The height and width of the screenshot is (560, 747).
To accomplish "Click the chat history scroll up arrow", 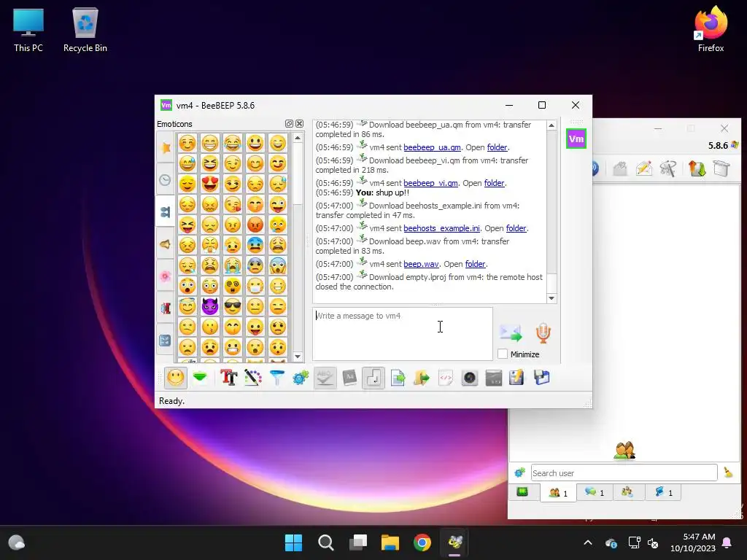I will tap(551, 125).
